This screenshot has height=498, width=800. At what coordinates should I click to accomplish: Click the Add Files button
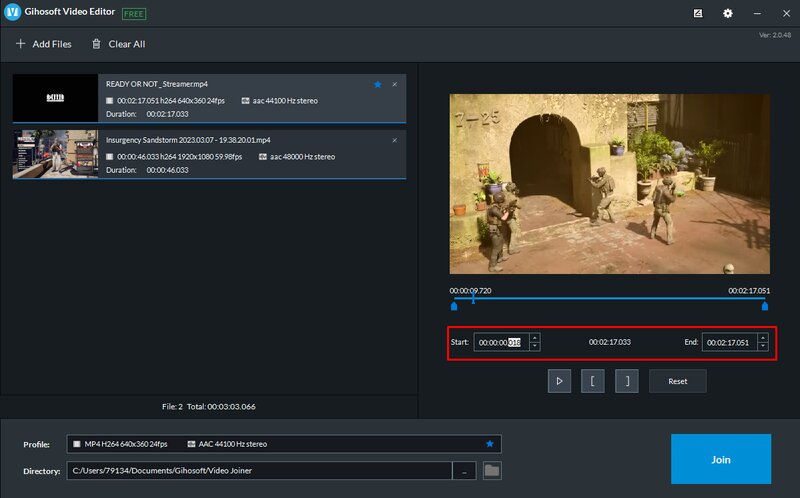coord(44,44)
